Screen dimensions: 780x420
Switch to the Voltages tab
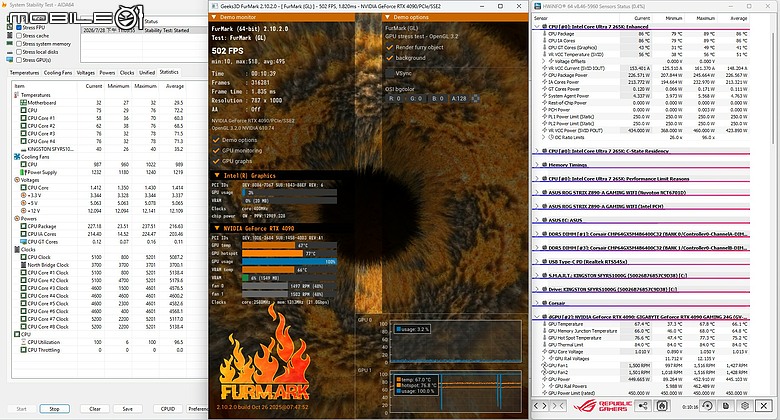click(x=86, y=73)
